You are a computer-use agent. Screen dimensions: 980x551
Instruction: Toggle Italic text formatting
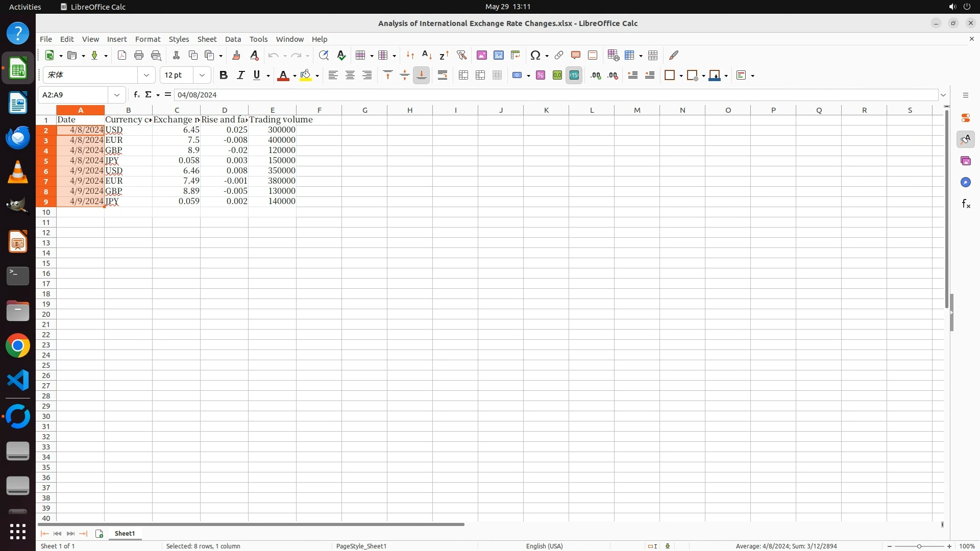240,76
